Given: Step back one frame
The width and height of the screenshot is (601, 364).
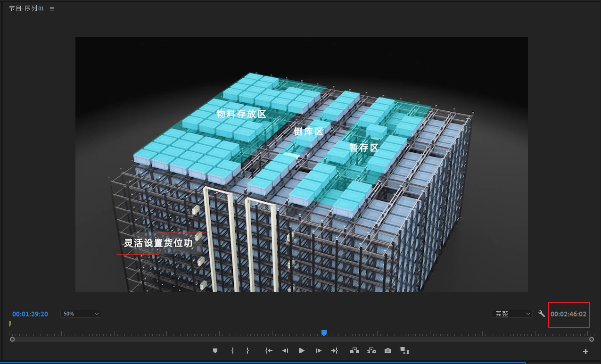Looking at the screenshot, I should click(285, 351).
